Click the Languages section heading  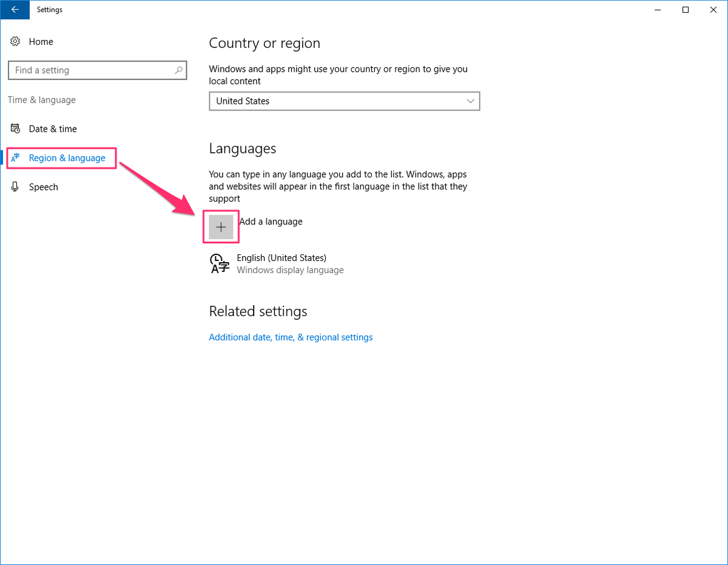[x=242, y=149]
